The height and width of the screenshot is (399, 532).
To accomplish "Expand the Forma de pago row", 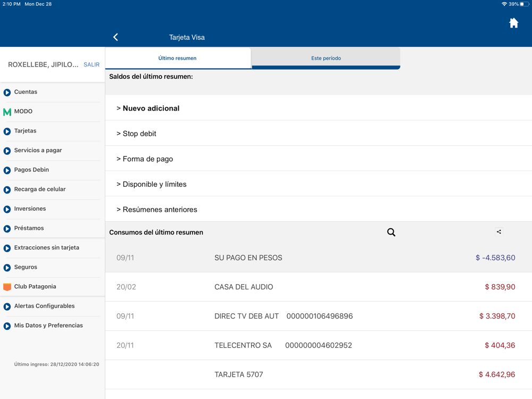I will (318, 159).
